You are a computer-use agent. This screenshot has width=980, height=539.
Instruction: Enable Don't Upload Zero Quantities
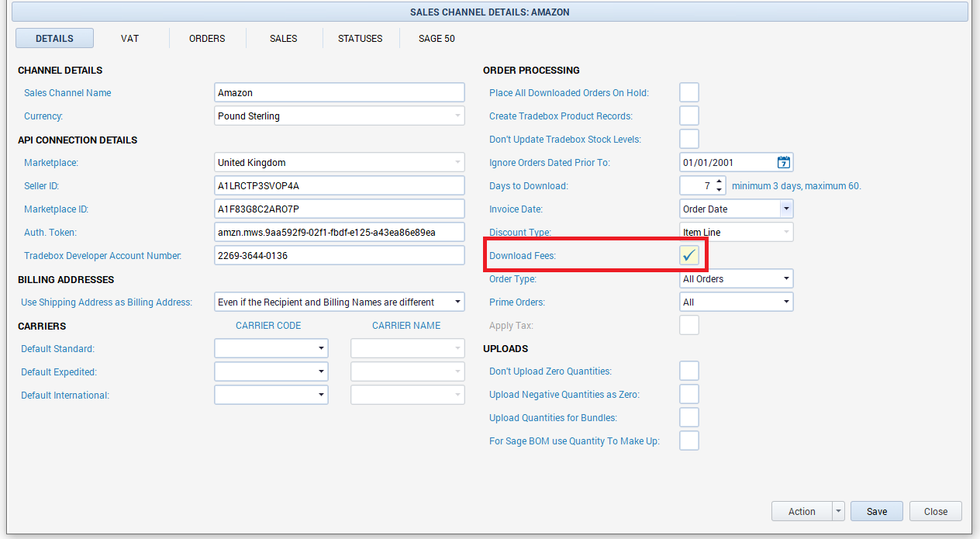(x=689, y=371)
